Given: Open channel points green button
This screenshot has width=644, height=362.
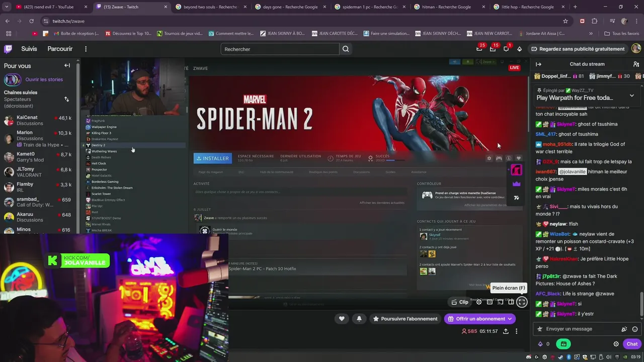Looking at the screenshot, I should 563,344.
